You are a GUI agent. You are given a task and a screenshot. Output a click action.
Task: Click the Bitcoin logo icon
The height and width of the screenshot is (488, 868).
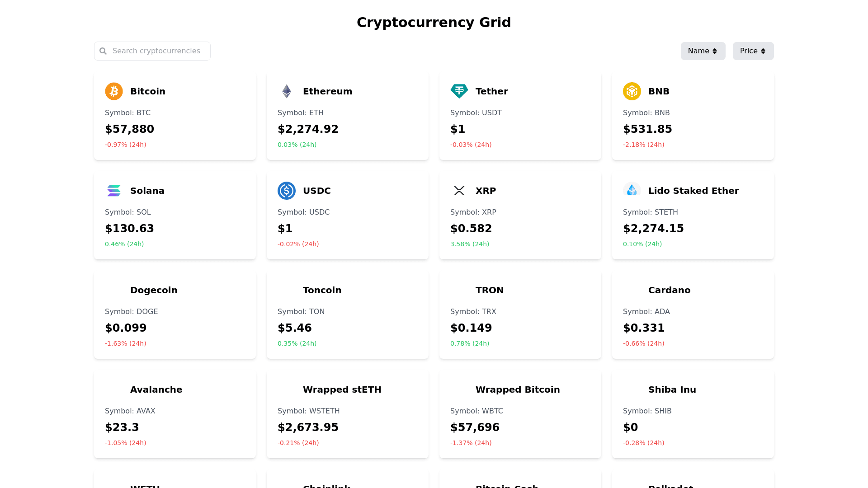pyautogui.click(x=114, y=91)
